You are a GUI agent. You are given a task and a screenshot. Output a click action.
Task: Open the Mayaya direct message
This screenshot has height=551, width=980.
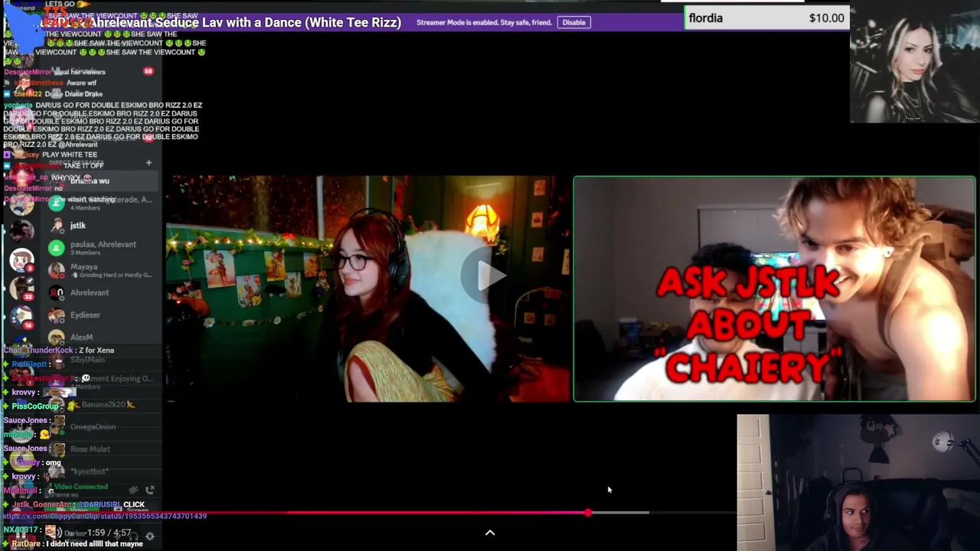pyautogui.click(x=101, y=270)
